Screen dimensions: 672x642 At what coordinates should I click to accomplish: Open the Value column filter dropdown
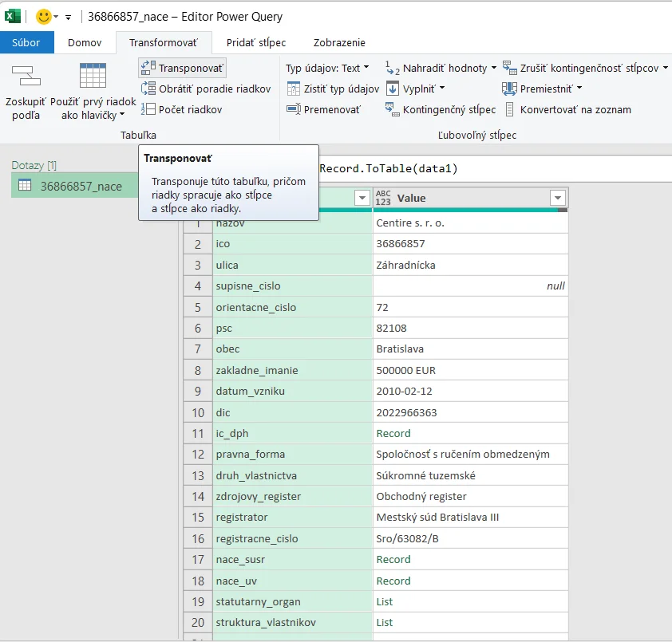click(558, 198)
